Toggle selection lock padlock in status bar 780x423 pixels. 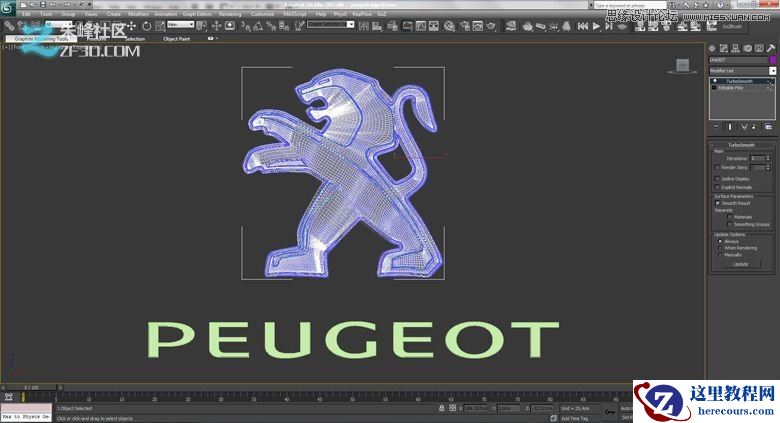coord(441,408)
